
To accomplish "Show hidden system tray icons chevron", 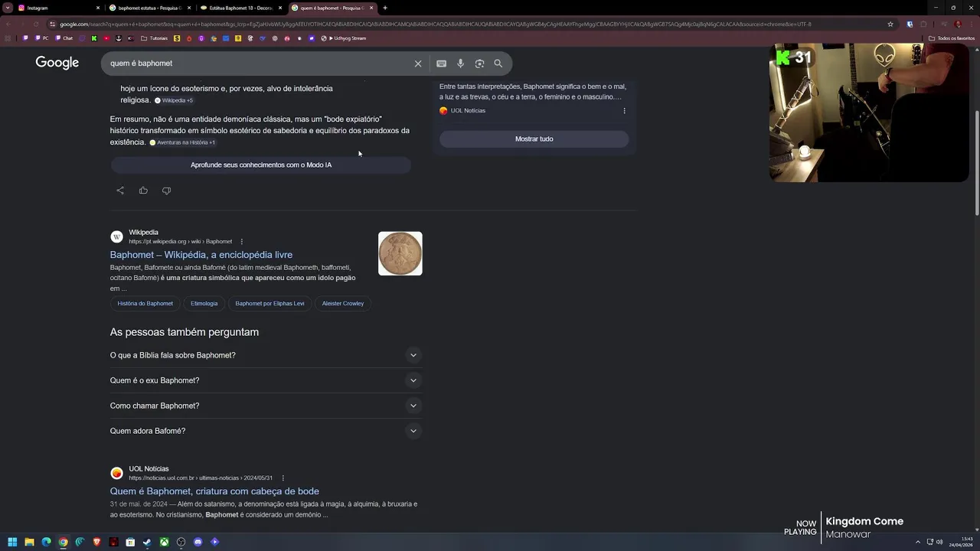I will 918,542.
